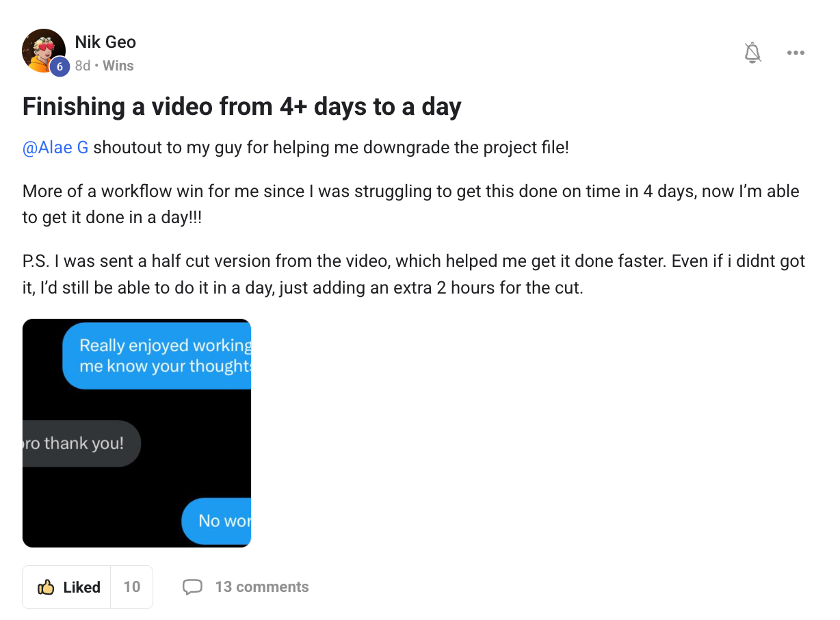The image size is (840, 620).
Task: Toggle post notifications with the bell icon
Action: point(752,53)
